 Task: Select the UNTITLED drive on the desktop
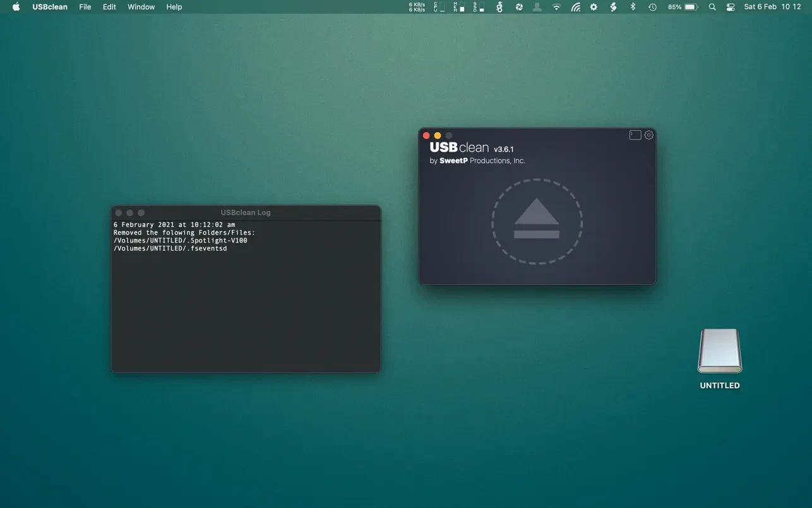(x=719, y=352)
